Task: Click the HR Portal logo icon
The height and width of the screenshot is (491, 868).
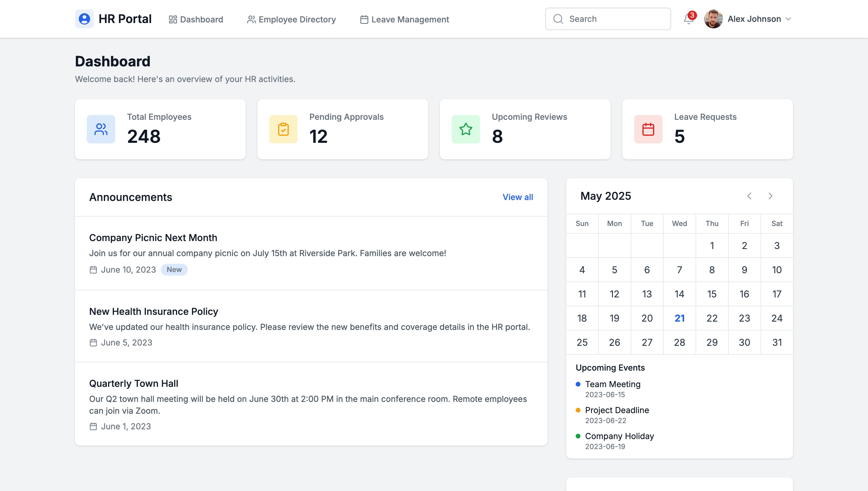Action: [x=84, y=19]
